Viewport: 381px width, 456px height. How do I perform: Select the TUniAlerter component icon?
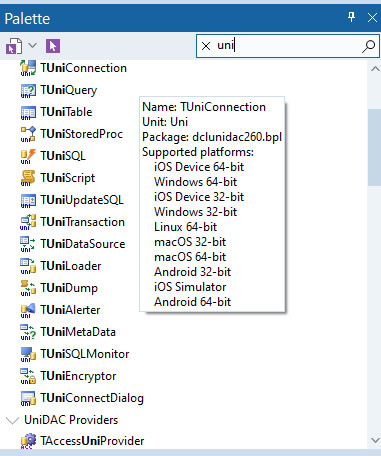[28, 310]
